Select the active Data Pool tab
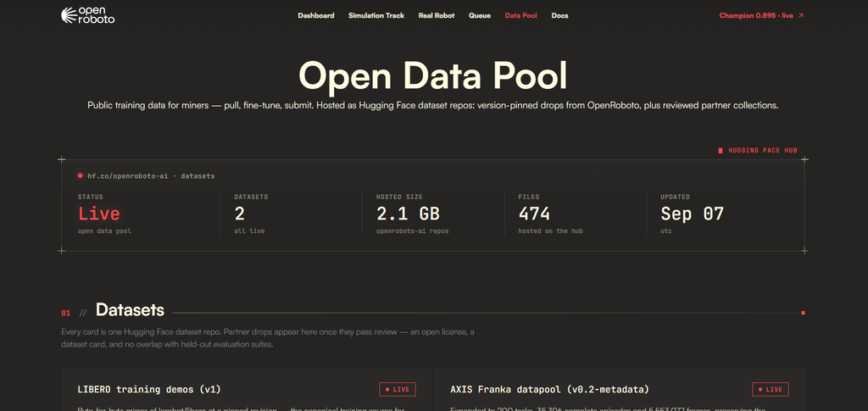 coord(521,15)
